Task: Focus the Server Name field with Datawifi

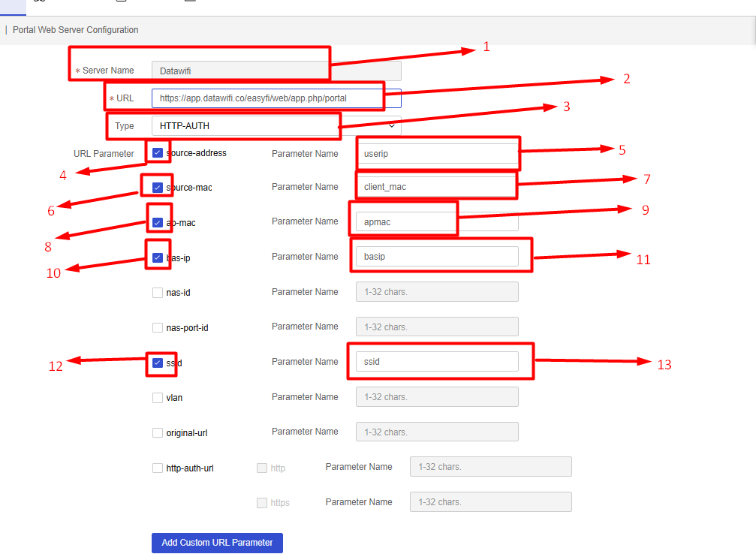Action: tap(276, 71)
